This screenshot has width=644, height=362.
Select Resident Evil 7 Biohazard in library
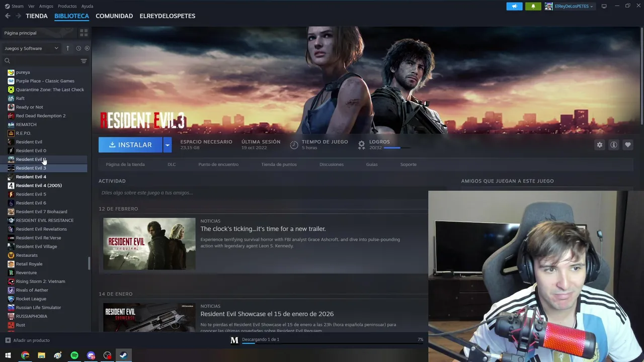click(41, 212)
